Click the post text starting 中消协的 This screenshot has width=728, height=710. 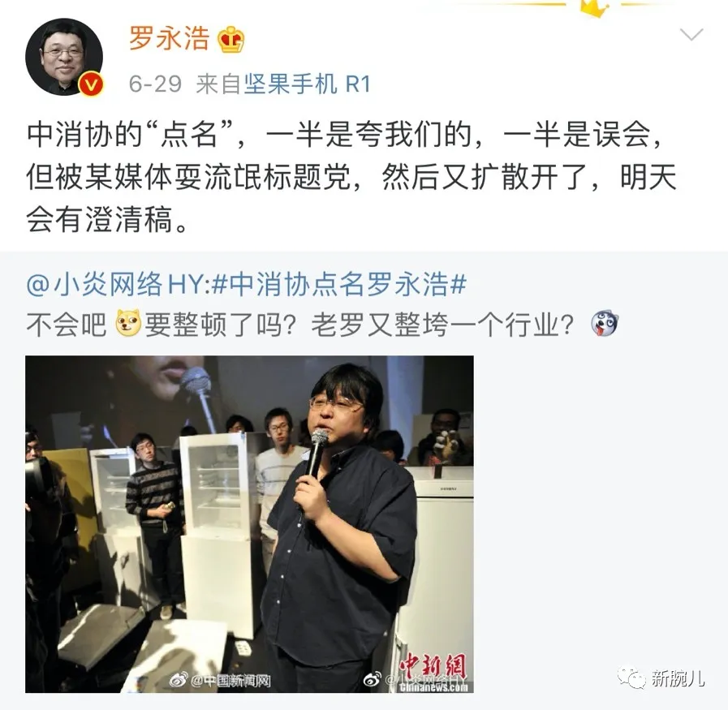click(351, 177)
